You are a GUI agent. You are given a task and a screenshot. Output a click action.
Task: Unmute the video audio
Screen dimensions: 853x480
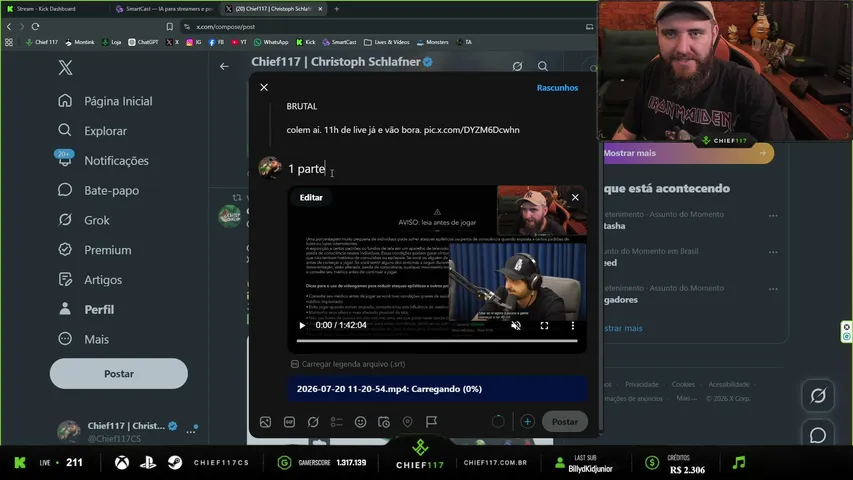(516, 325)
